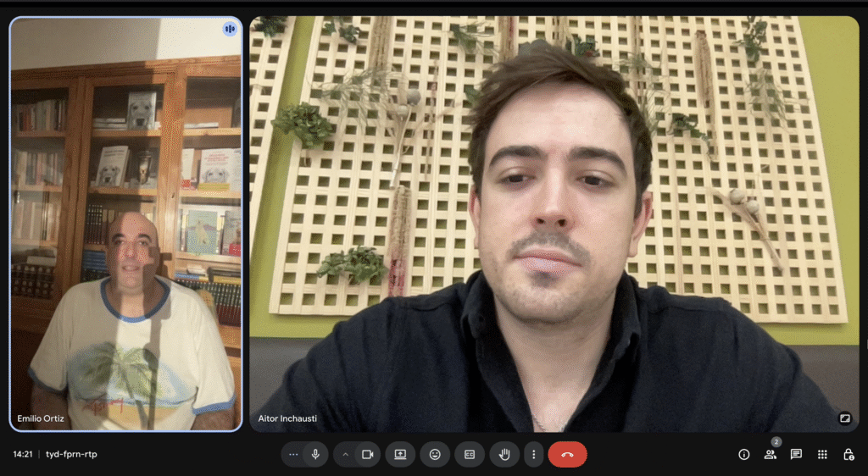Open the in-call chat panel

tap(796, 454)
